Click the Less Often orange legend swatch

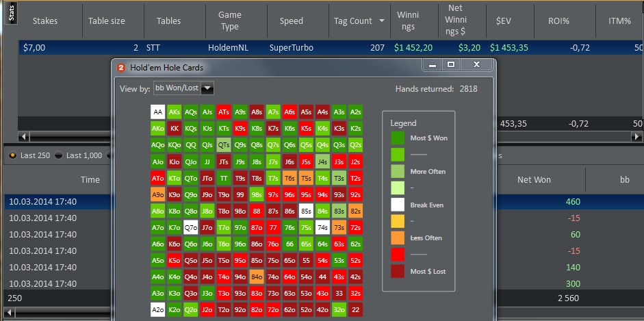click(x=398, y=237)
